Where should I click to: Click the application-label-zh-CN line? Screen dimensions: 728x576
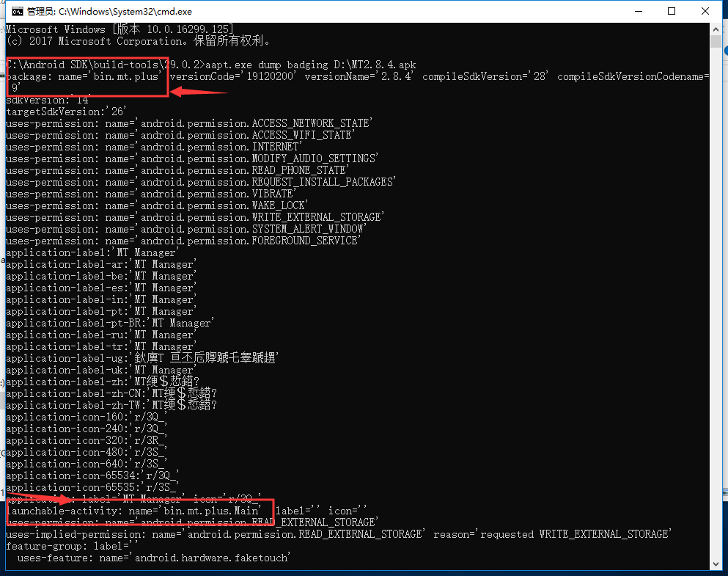112,393
